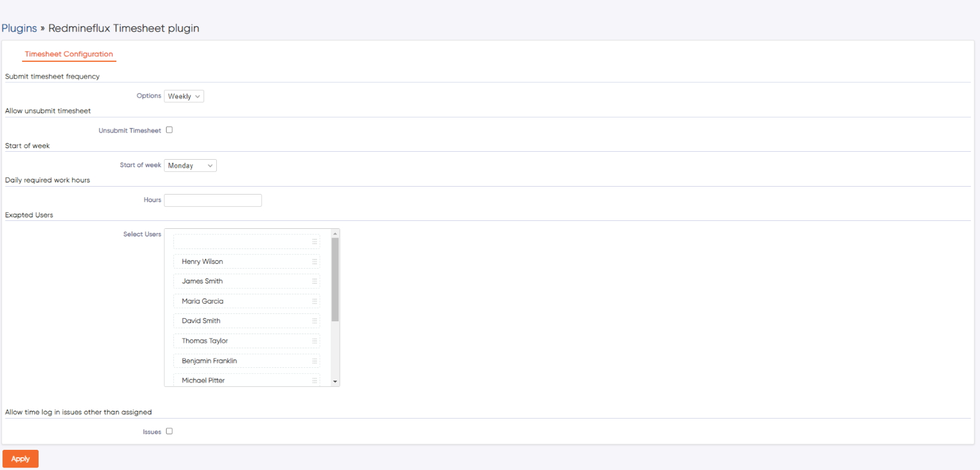The height and width of the screenshot is (470, 980).
Task: Click the drag handle beside Henry Wilson
Action: click(x=314, y=261)
